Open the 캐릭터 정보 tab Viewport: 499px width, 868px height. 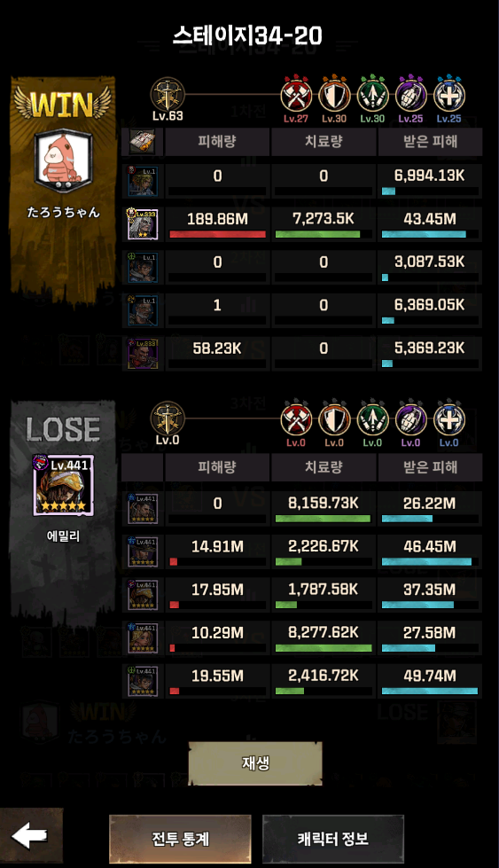(333, 839)
